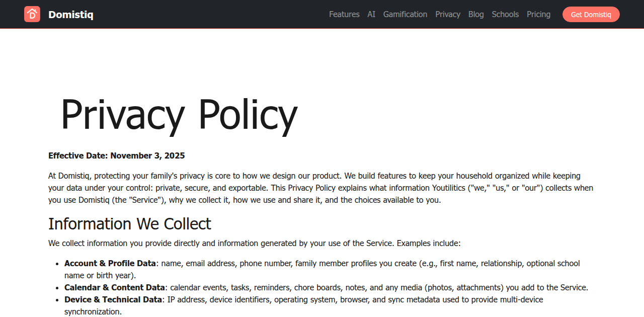644x317 pixels.
Task: Open the AI navigation link
Action: pyautogui.click(x=371, y=14)
